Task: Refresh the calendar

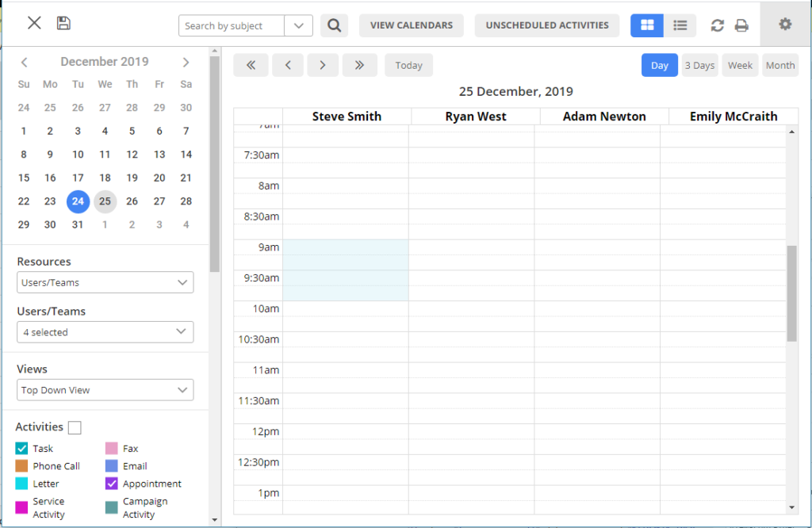Action: click(717, 25)
